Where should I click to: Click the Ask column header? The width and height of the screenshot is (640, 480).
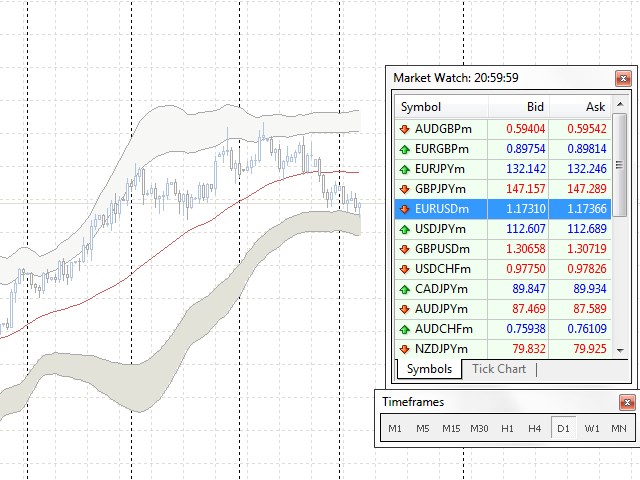pyautogui.click(x=580, y=107)
